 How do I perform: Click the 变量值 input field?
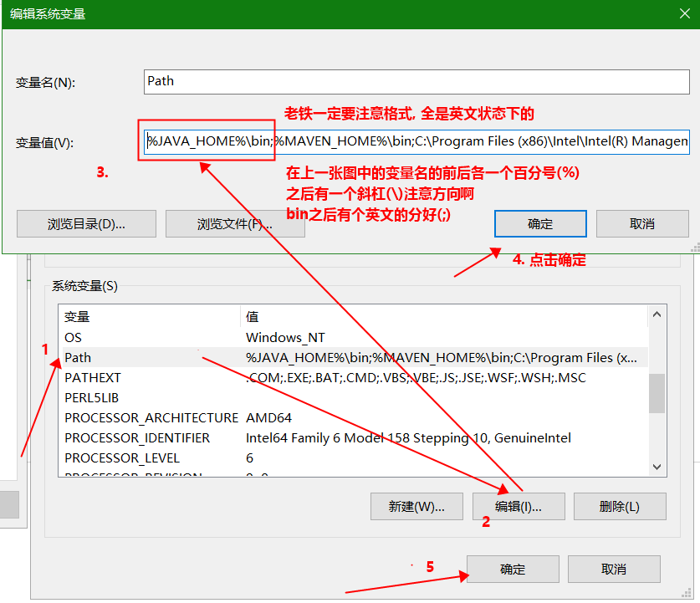pyautogui.click(x=416, y=142)
